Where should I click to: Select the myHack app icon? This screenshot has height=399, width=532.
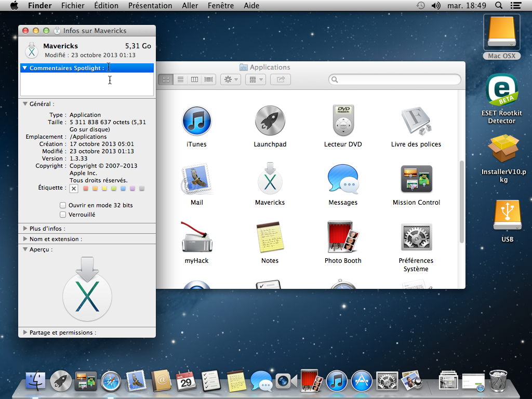pyautogui.click(x=197, y=237)
